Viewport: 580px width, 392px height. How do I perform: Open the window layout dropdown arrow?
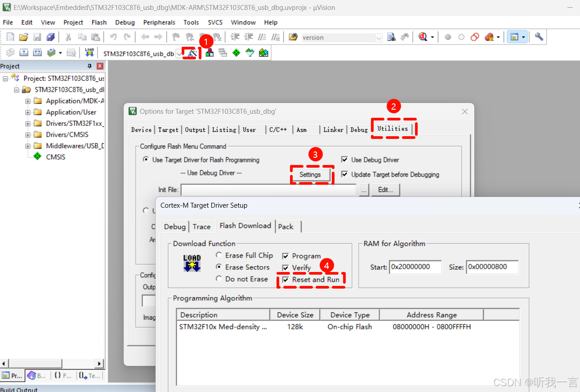tap(523, 37)
